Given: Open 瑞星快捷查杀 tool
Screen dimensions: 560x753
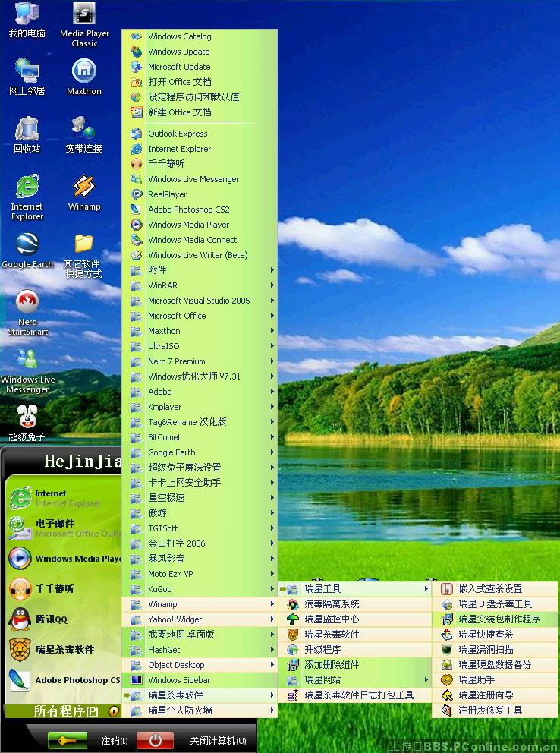Looking at the screenshot, I should click(x=495, y=635).
